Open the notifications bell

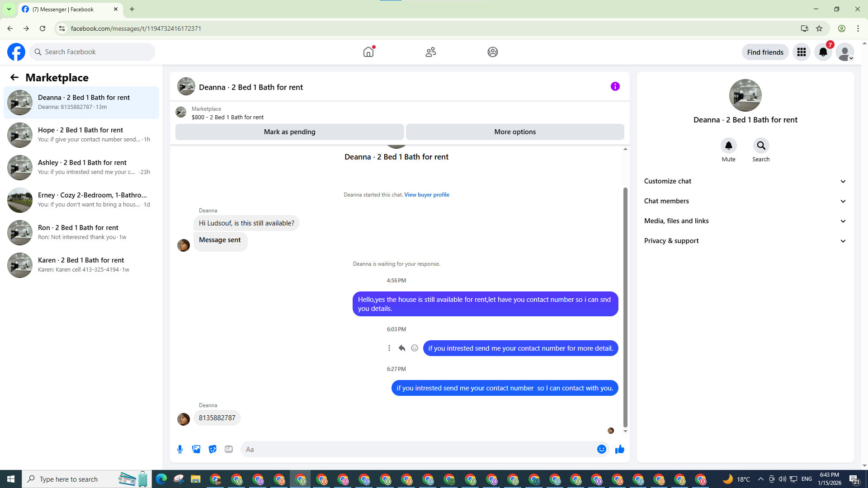[823, 52]
